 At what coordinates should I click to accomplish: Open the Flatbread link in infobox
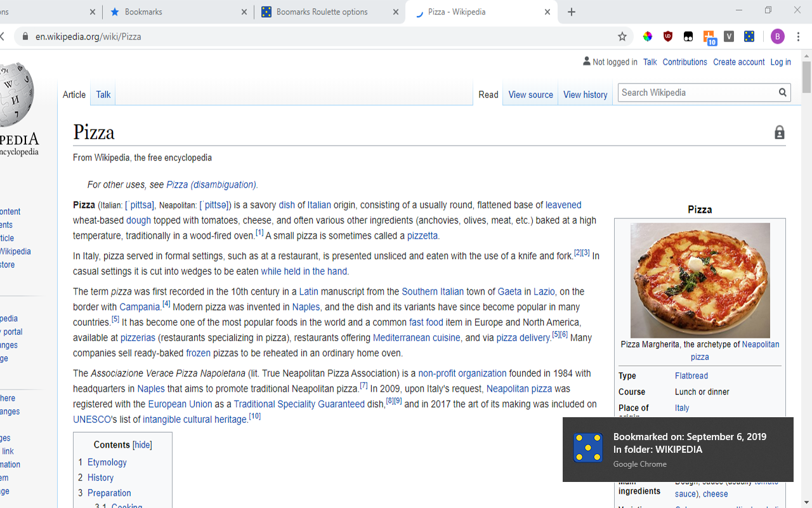coord(691,376)
